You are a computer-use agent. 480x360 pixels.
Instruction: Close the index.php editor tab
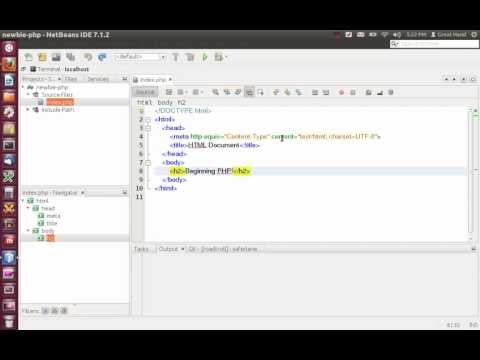pyautogui.click(x=170, y=79)
